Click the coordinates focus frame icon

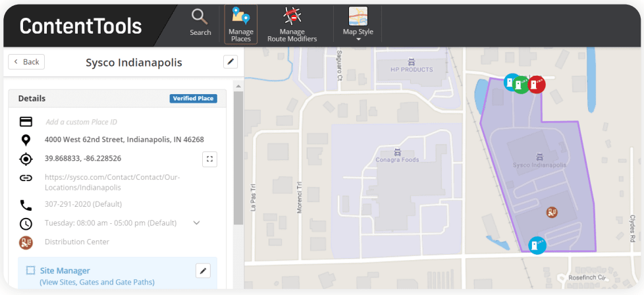click(x=209, y=159)
